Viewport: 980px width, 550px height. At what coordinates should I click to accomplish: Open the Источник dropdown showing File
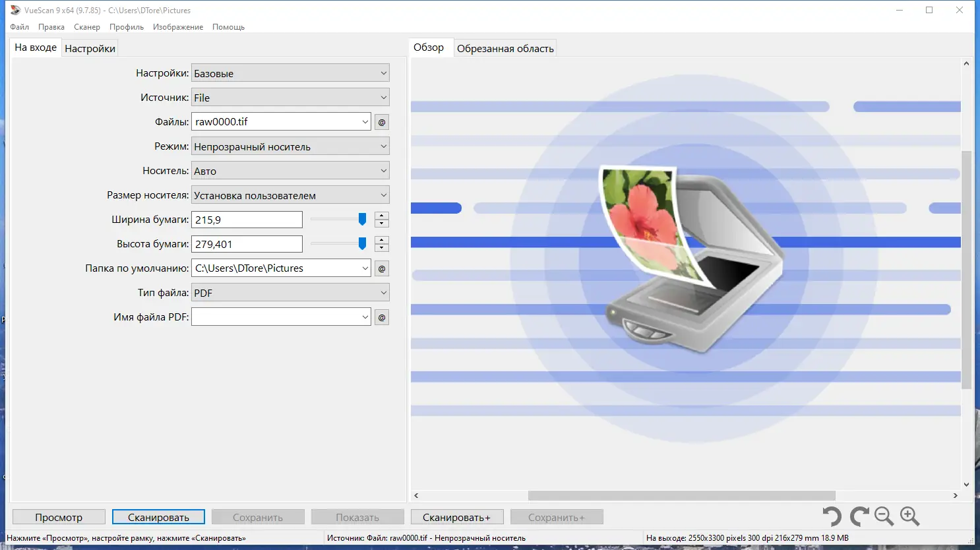tap(290, 98)
